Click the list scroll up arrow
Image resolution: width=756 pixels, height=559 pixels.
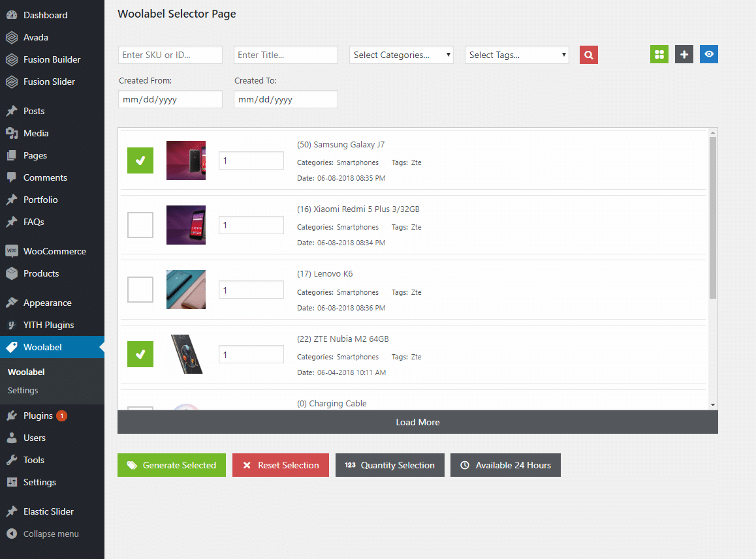713,132
